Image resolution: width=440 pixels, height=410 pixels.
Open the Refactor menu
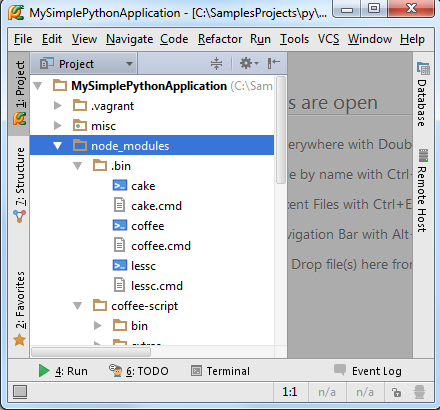coord(220,39)
